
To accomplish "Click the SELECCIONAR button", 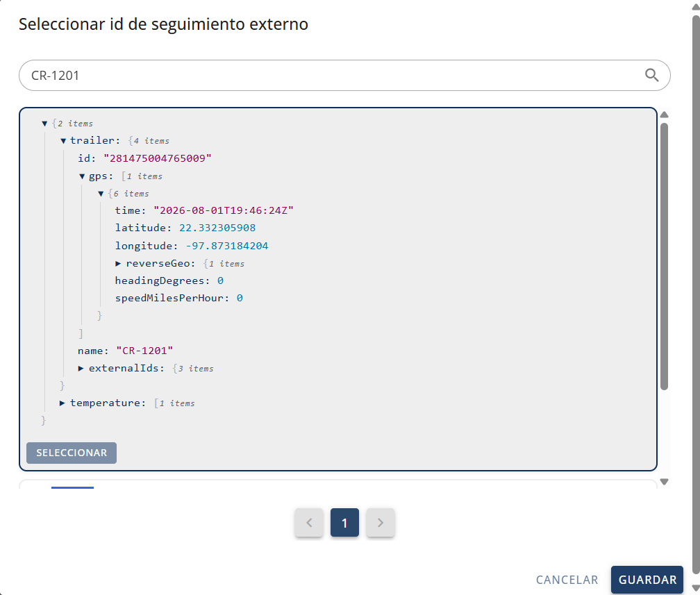I will (x=72, y=453).
